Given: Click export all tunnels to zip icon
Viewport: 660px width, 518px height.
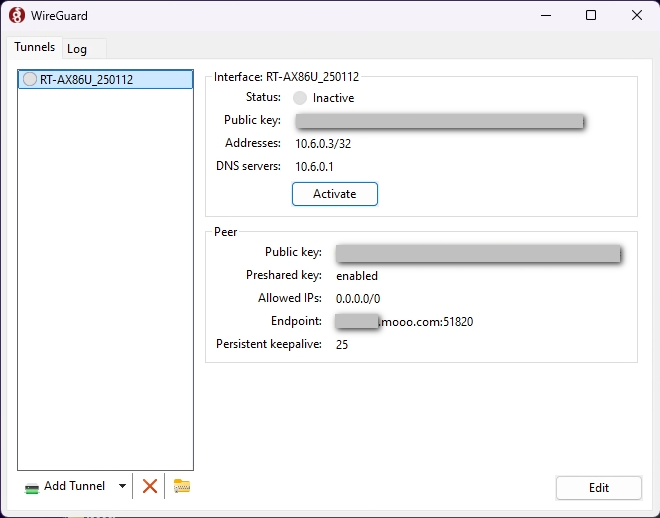Looking at the screenshot, I should (x=181, y=486).
